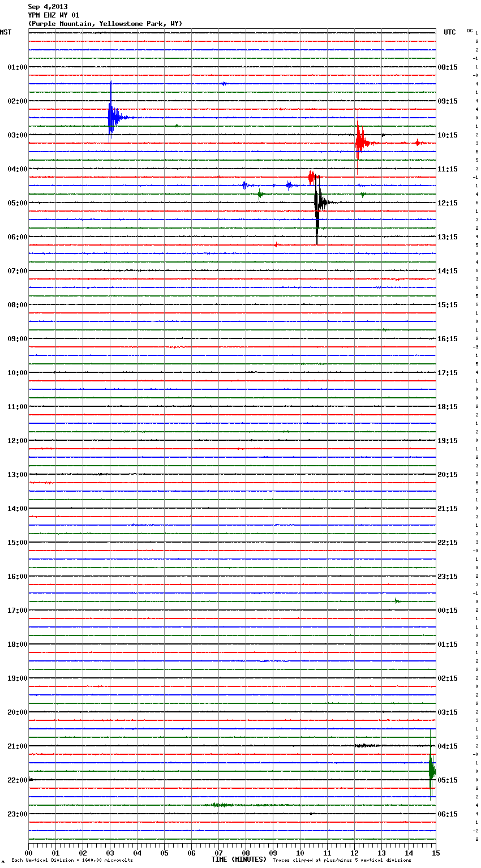Click the "UTC" column header

pos(450,32)
